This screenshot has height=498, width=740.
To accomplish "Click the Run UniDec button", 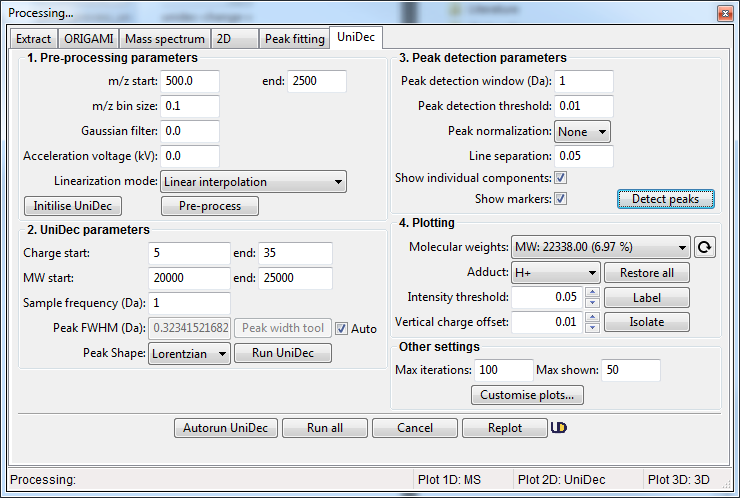I will tap(283, 353).
